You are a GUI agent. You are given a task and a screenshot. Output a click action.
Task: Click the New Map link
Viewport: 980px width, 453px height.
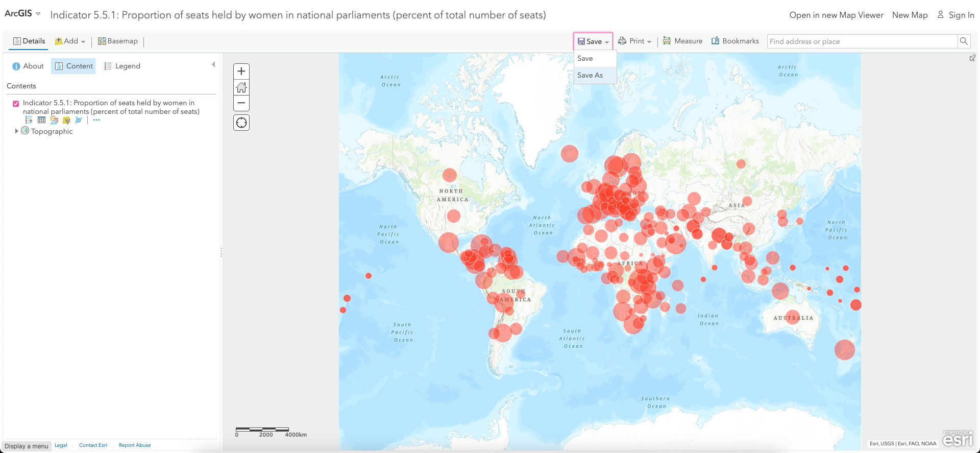tap(910, 15)
